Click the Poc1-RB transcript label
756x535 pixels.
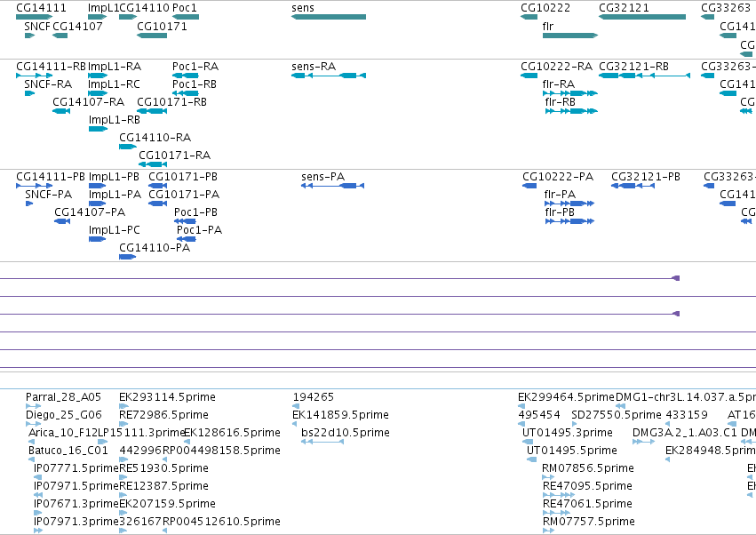pos(195,84)
